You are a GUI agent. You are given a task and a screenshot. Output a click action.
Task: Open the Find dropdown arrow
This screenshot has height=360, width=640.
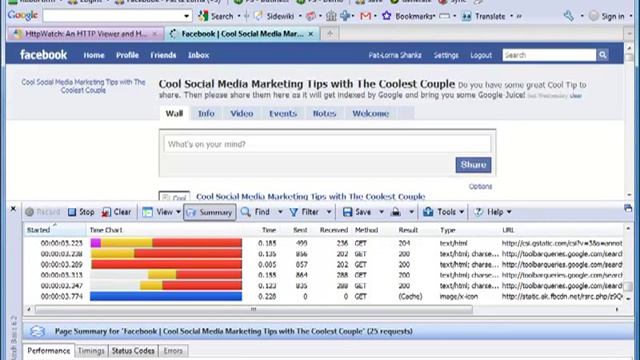280,212
